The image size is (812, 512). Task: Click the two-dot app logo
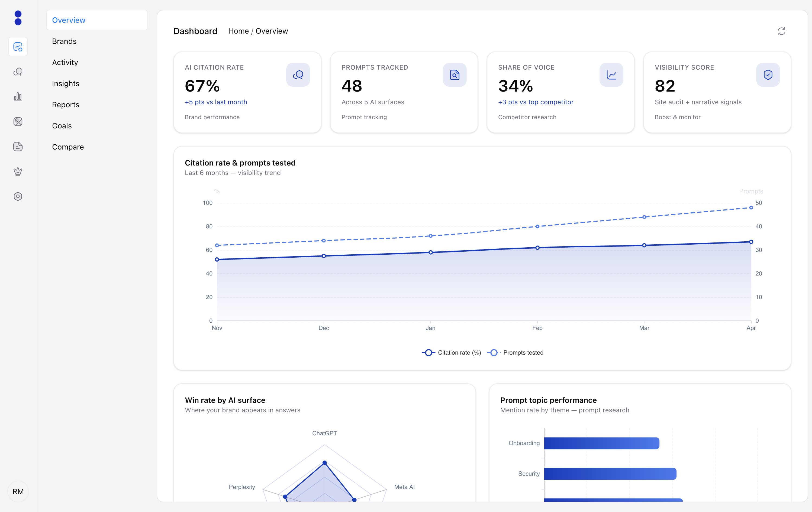18,18
